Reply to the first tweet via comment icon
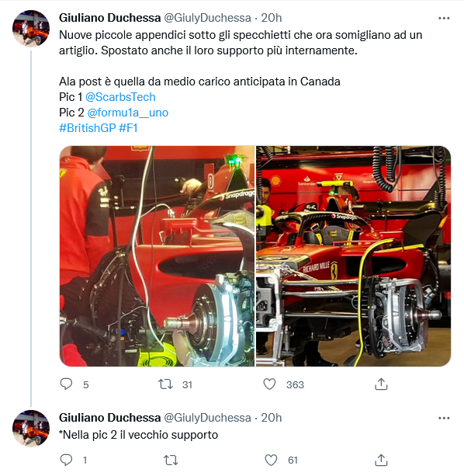This screenshot has height=476, width=464. [66, 384]
